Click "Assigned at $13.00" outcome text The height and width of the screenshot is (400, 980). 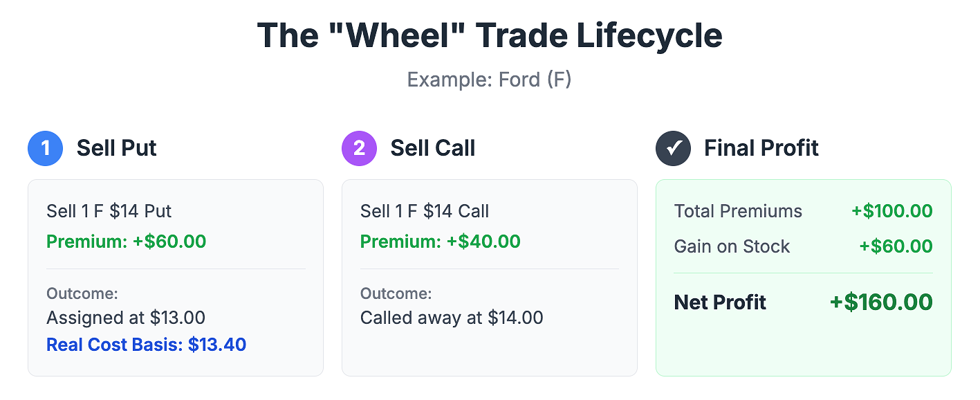pyautogui.click(x=126, y=318)
